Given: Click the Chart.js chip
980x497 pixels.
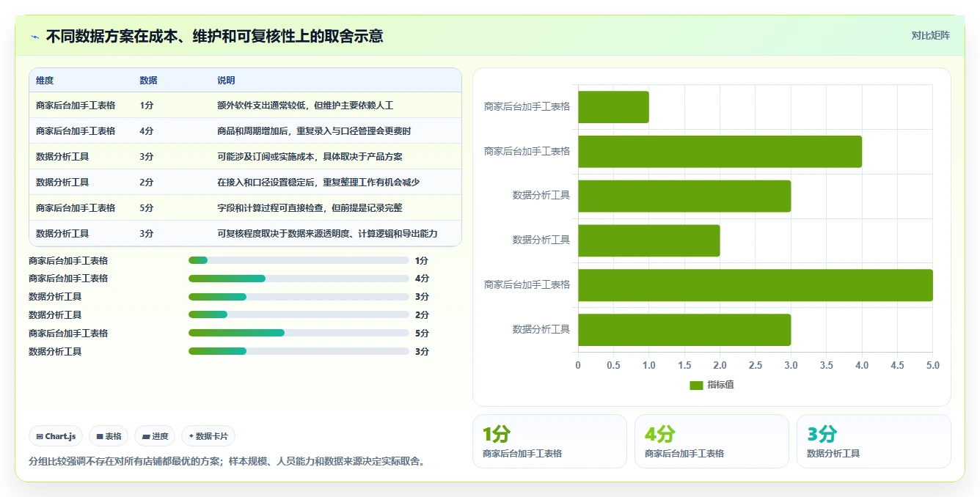Looking at the screenshot, I should pyautogui.click(x=56, y=436).
